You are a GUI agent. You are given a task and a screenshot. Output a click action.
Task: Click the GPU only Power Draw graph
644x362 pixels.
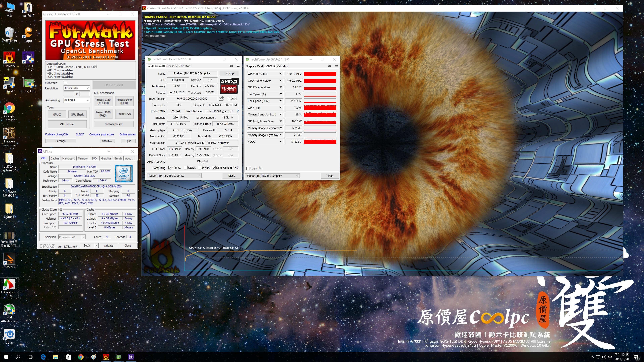coord(320,121)
